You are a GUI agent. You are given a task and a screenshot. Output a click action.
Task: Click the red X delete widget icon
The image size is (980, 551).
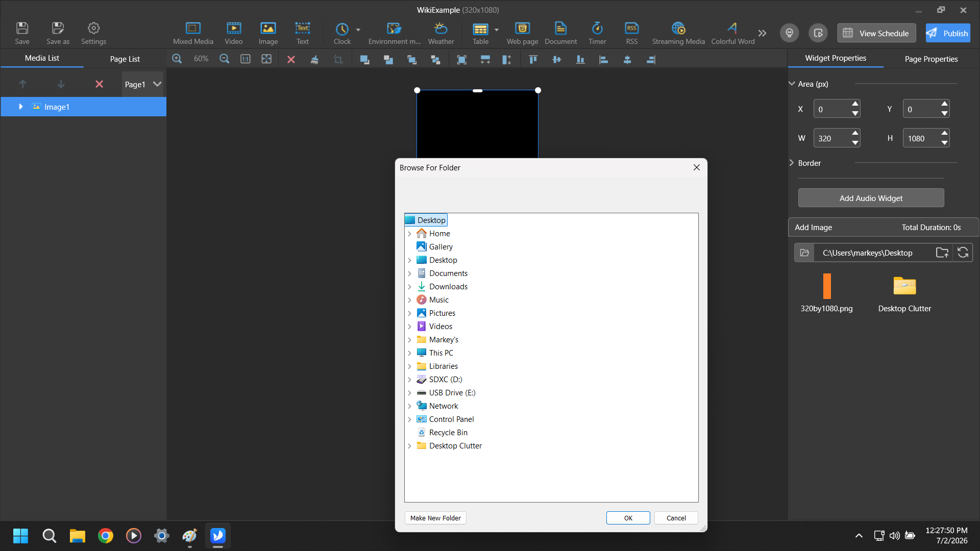(291, 60)
